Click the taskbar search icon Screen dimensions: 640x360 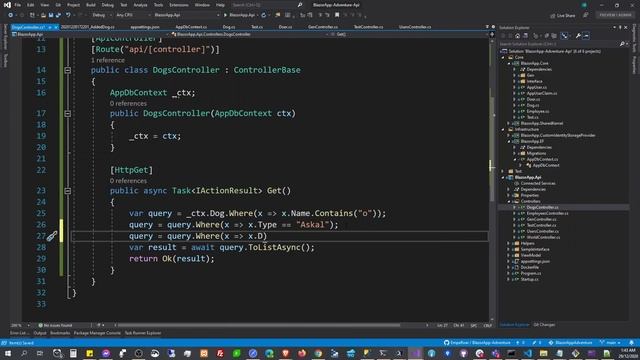click(x=24, y=353)
